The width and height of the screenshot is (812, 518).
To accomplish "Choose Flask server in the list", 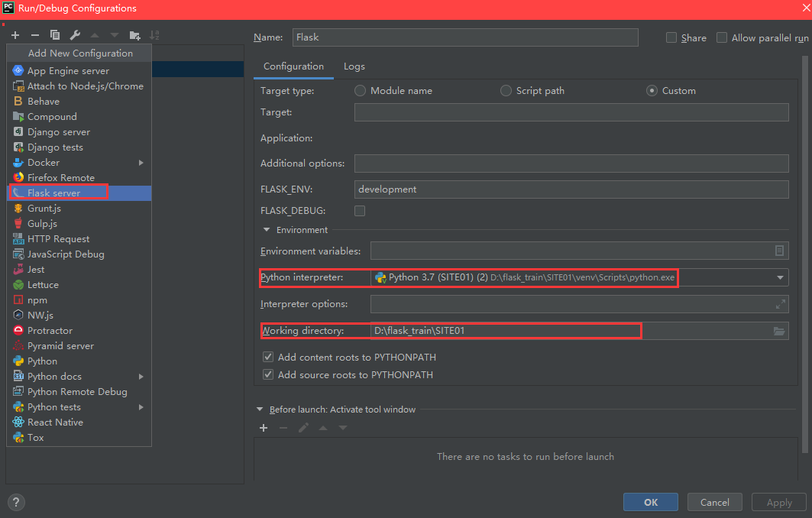I will click(79, 193).
